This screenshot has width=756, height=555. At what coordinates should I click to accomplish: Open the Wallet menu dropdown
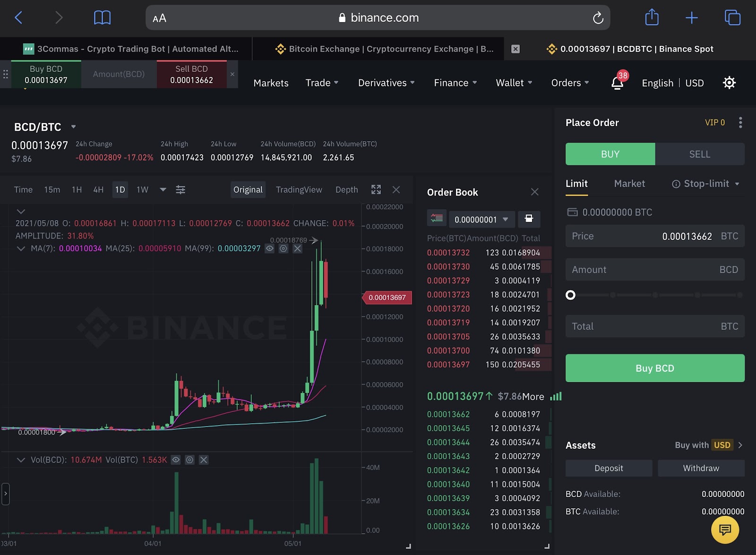(x=514, y=83)
